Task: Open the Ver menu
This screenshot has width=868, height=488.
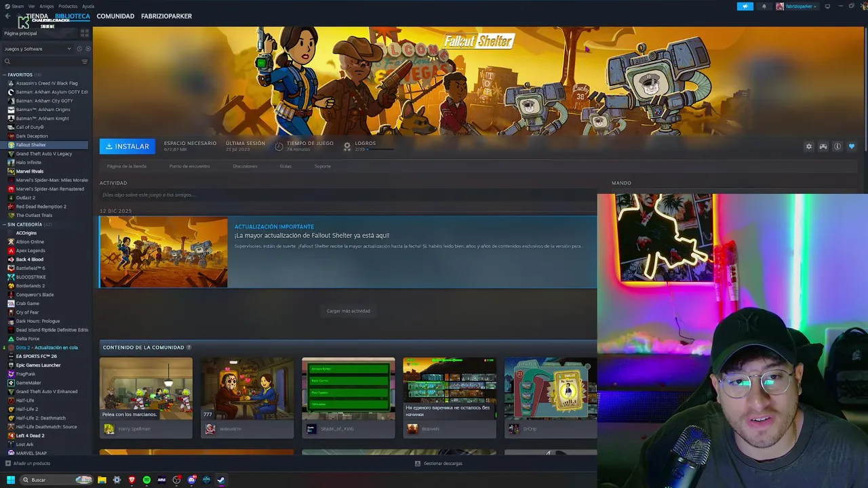Action: (x=32, y=6)
